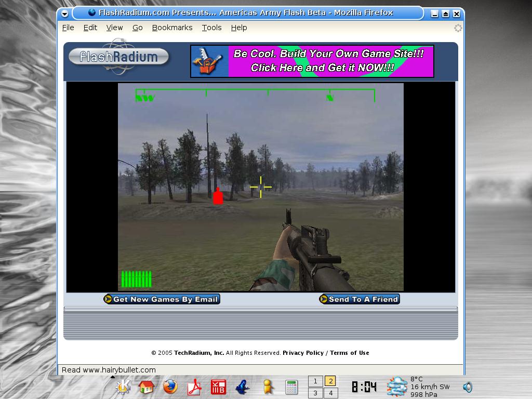Click the weather applet icon
Viewport: 532px width, 399px height.
point(396,387)
